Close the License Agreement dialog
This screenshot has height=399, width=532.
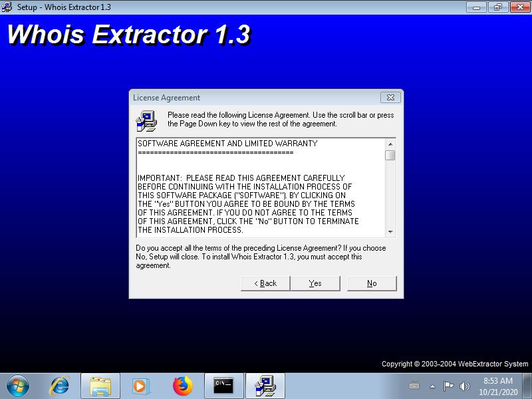(x=390, y=98)
